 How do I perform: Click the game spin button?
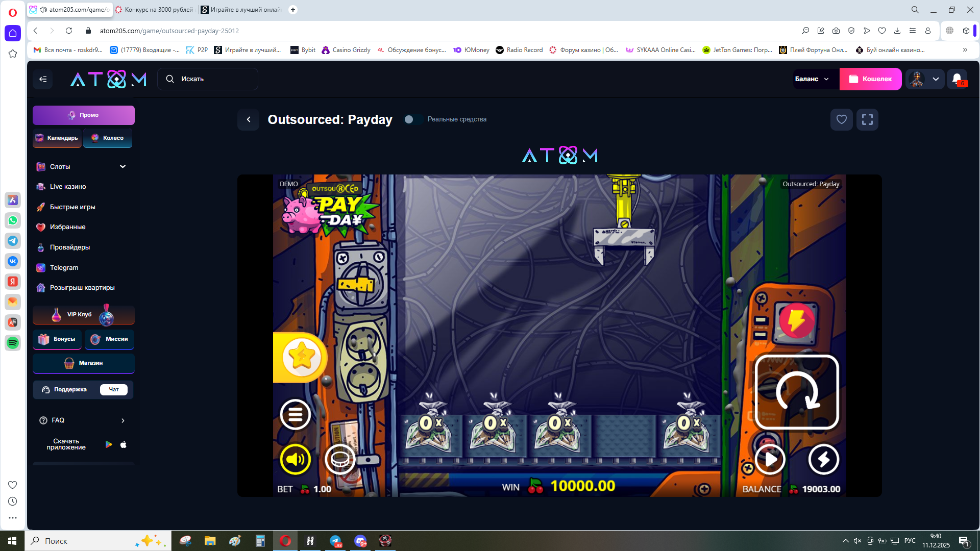pos(796,392)
